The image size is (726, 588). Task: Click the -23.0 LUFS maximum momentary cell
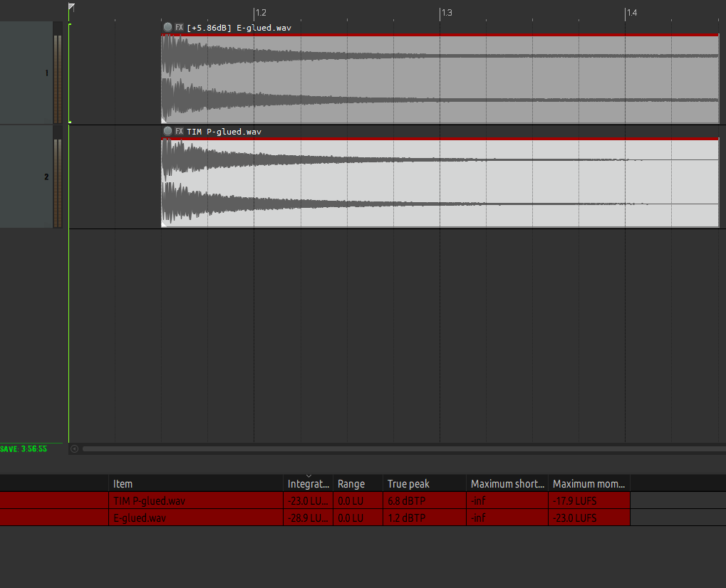coord(589,518)
